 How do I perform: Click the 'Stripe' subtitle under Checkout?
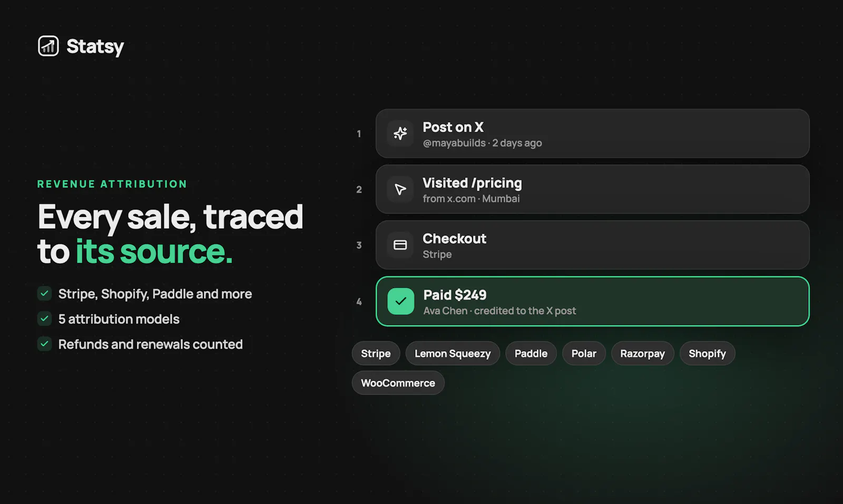437,254
